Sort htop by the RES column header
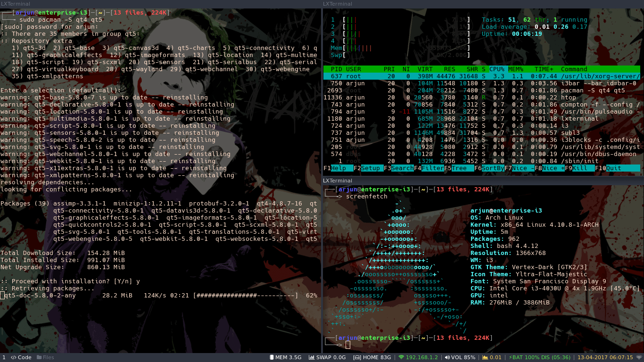 [450, 69]
